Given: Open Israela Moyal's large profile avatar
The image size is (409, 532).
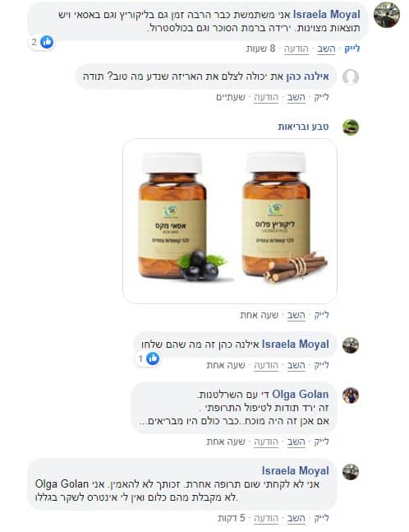Looking at the screenshot, I should (x=386, y=15).
